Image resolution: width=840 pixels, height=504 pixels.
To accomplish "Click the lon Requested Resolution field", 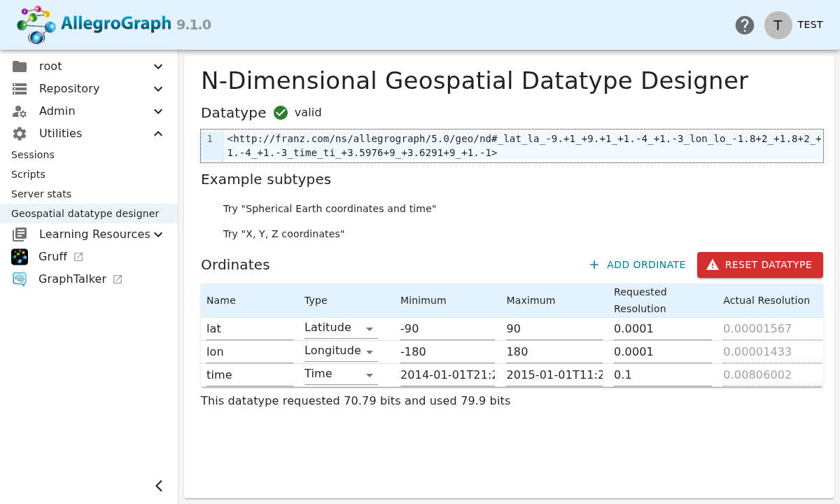I will tap(663, 352).
